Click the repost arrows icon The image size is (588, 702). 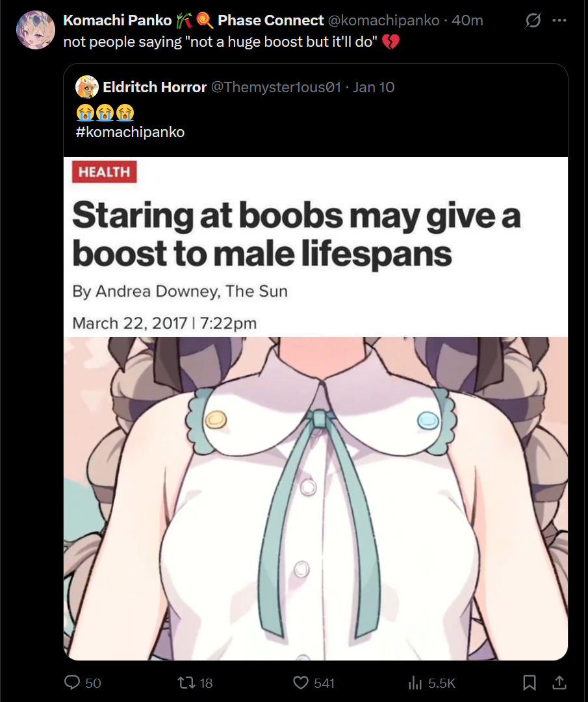pos(186,683)
